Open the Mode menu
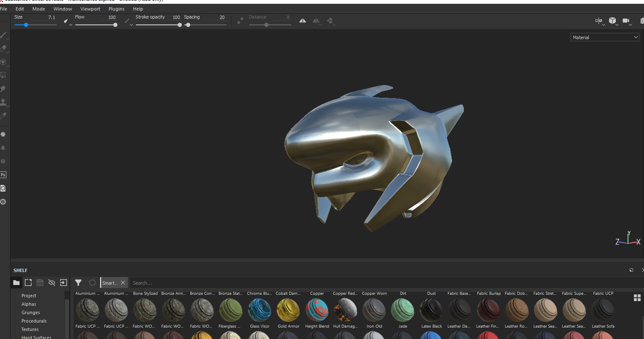 39,9
